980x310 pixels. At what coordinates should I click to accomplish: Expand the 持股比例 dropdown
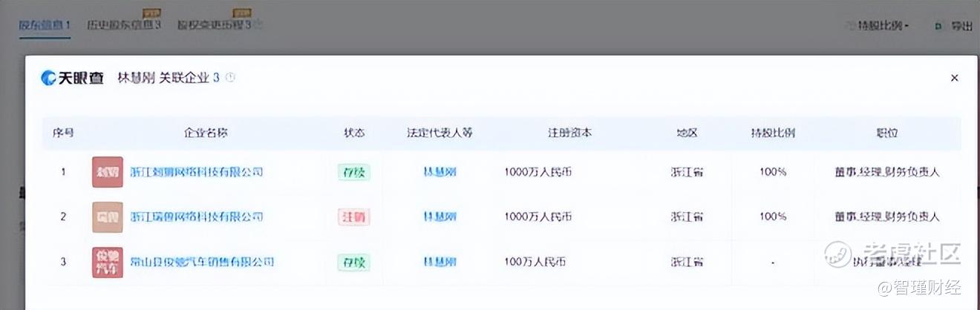click(x=878, y=26)
